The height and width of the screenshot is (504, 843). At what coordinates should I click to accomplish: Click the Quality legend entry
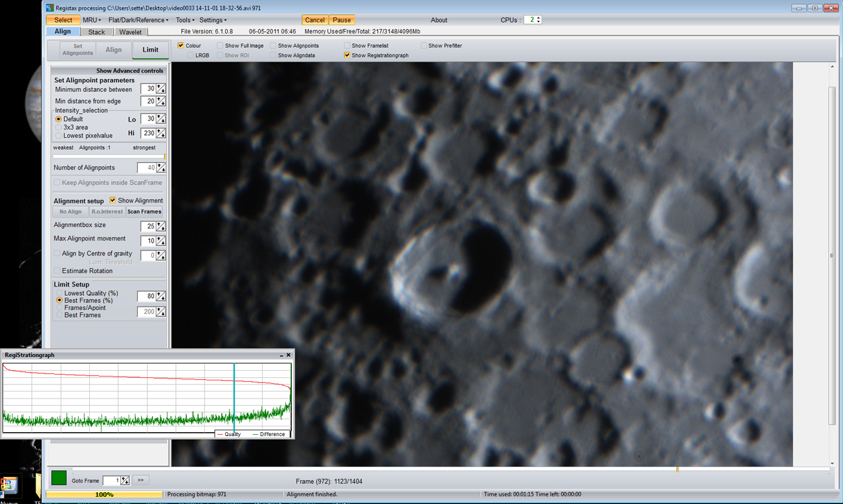pyautogui.click(x=229, y=434)
